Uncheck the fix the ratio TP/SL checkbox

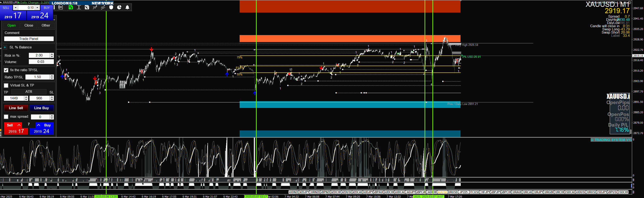[x=6, y=70]
